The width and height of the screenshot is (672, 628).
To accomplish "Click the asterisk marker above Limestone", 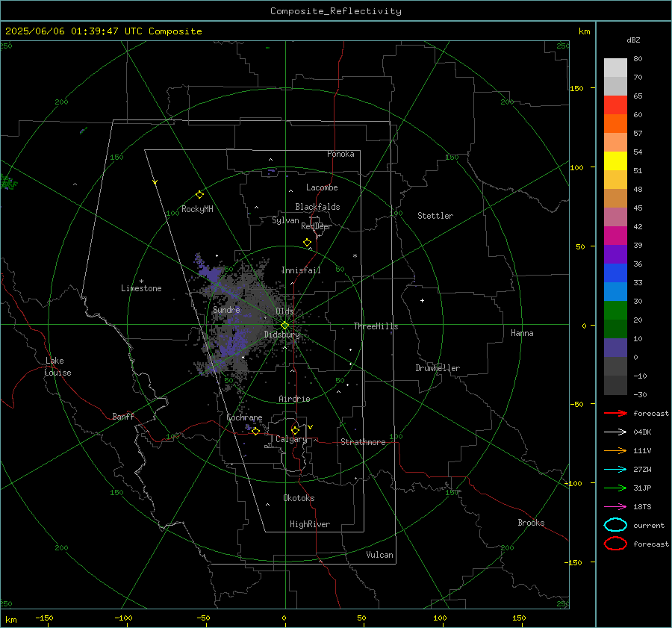I will click(141, 282).
